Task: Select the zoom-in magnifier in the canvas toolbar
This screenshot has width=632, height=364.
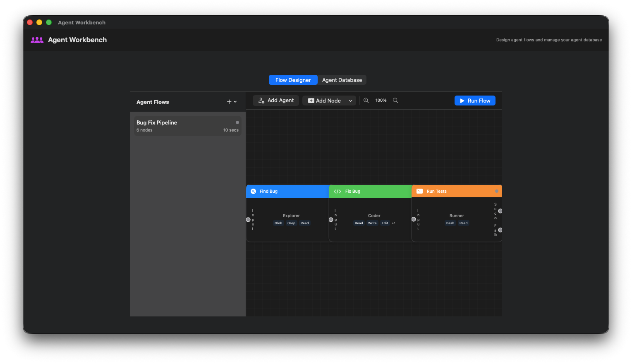Action: (x=366, y=100)
